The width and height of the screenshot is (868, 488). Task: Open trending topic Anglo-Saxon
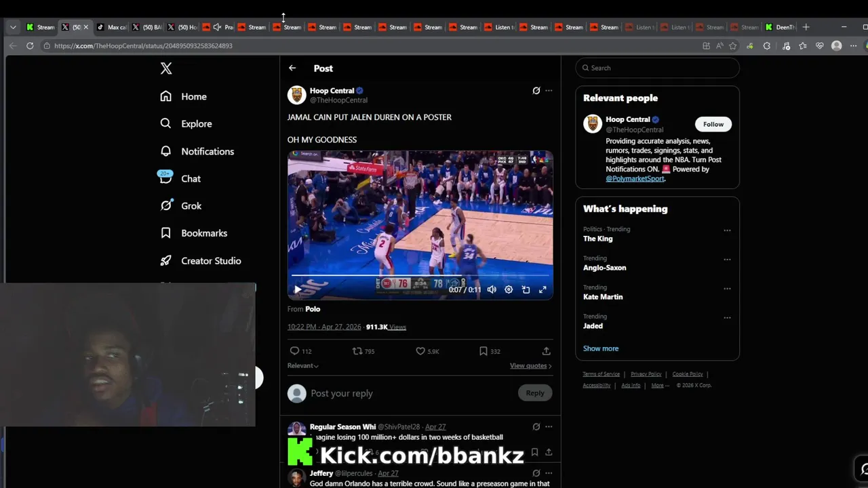[x=604, y=268]
